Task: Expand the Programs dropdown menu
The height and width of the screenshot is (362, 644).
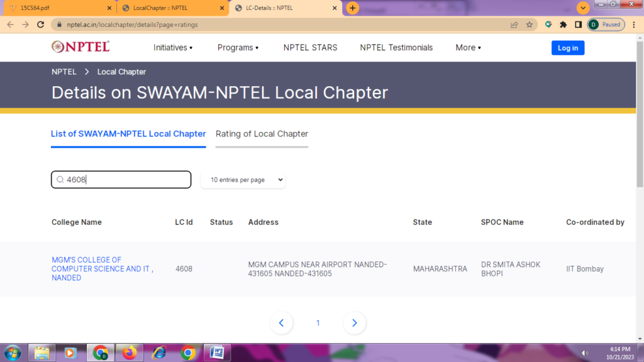Action: [x=238, y=48]
